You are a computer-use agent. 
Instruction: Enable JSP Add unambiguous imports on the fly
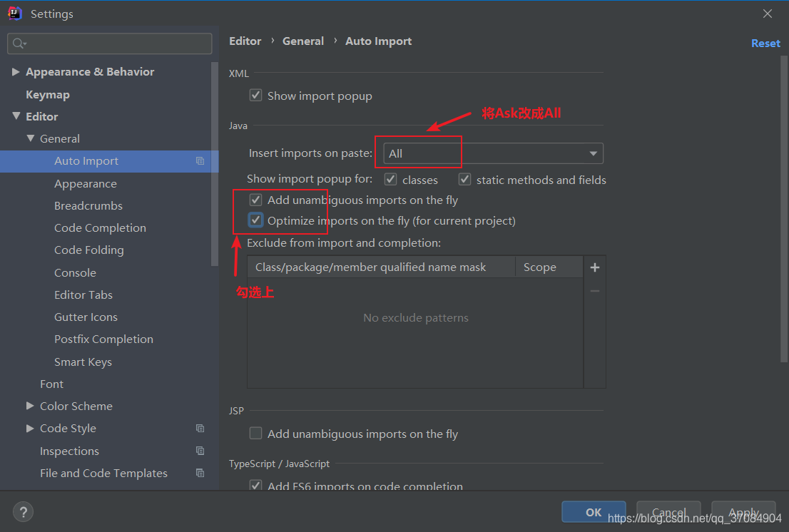[x=255, y=433]
